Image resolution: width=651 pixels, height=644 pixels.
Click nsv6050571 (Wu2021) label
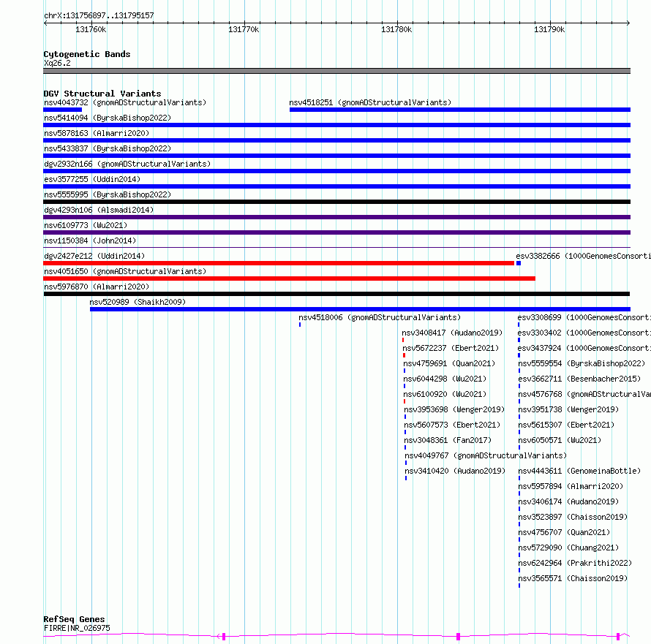560,440
